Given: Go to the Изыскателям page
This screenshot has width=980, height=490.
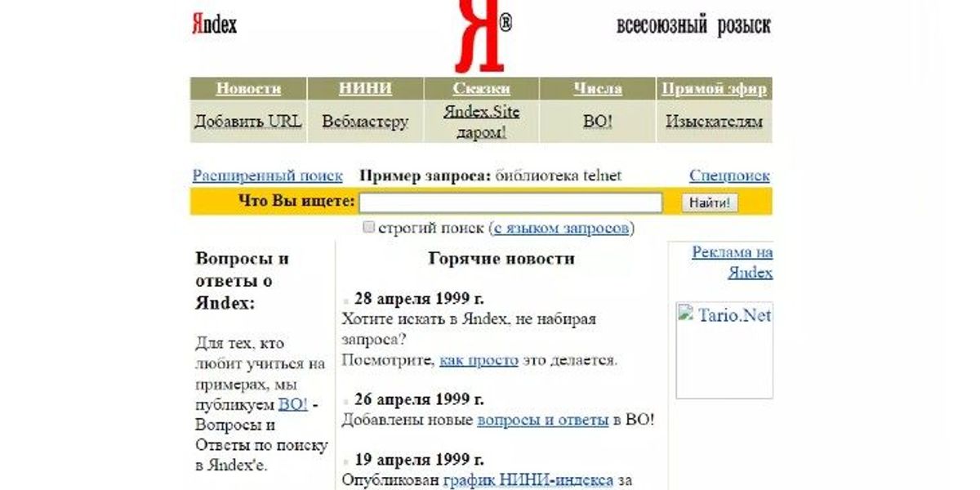Looking at the screenshot, I should pyautogui.click(x=714, y=122).
